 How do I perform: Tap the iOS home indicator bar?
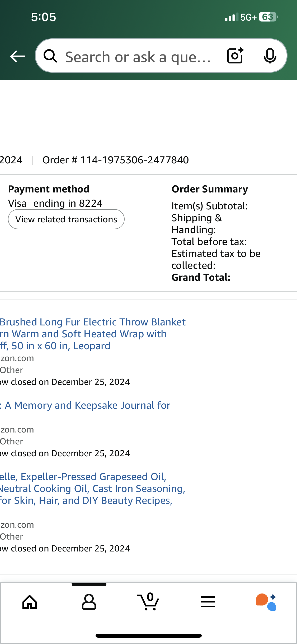(x=149, y=636)
